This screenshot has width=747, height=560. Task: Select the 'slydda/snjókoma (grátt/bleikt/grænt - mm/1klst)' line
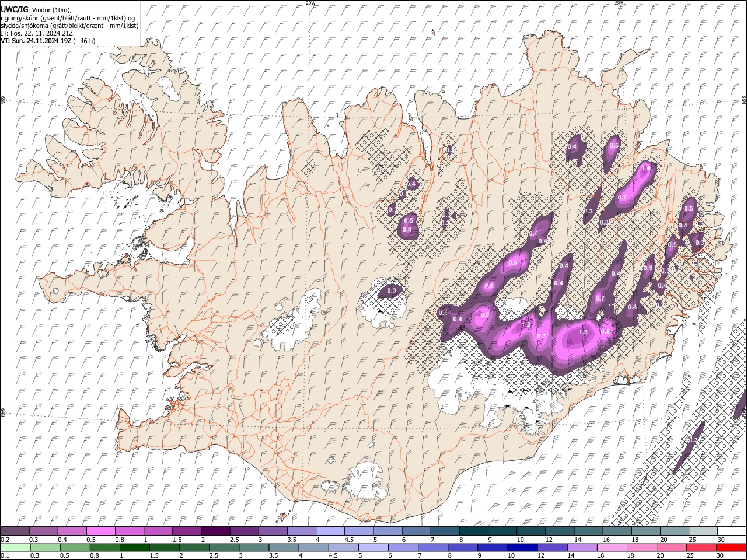point(69,26)
